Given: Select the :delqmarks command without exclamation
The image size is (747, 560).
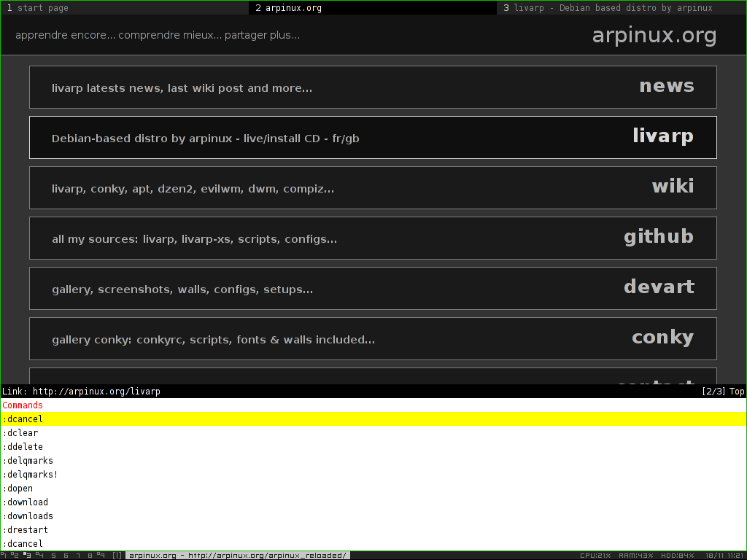Looking at the screenshot, I should pyautogui.click(x=373, y=461).
